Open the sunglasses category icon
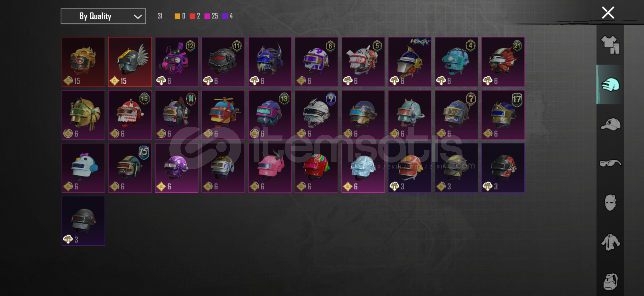 pyautogui.click(x=610, y=163)
